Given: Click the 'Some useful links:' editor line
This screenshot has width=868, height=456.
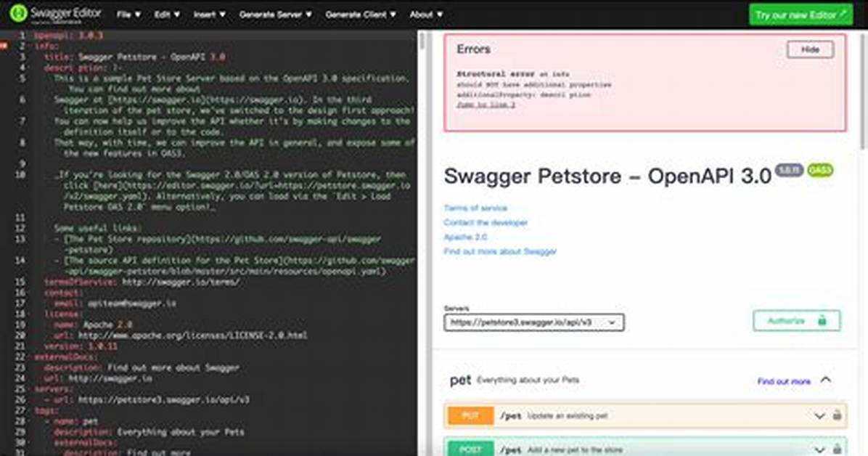Looking at the screenshot, I should (97, 228).
